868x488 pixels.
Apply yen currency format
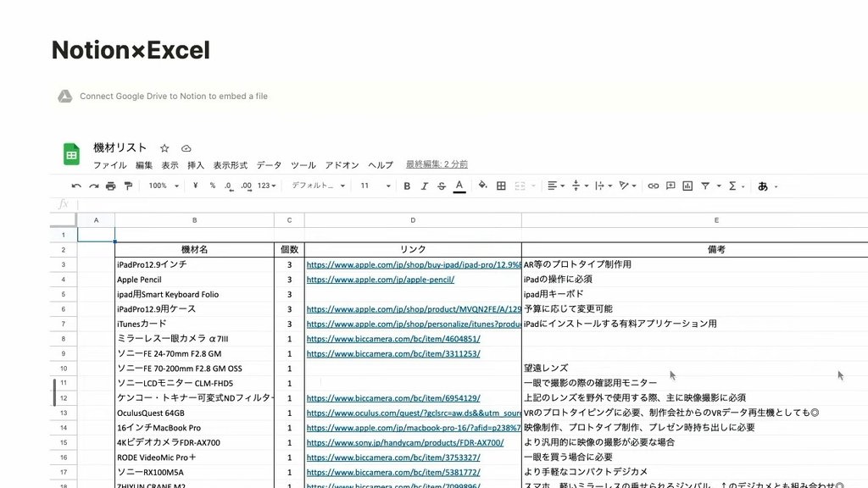point(195,186)
